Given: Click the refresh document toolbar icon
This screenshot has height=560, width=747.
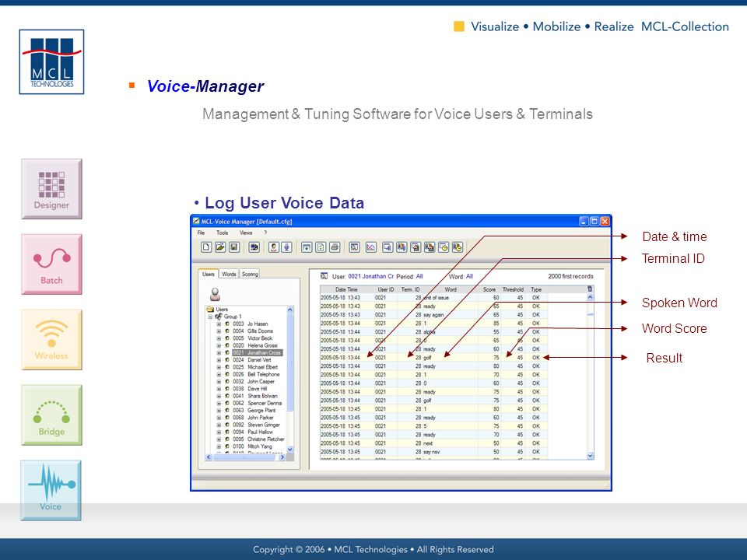Looking at the screenshot, I should 321,247.
